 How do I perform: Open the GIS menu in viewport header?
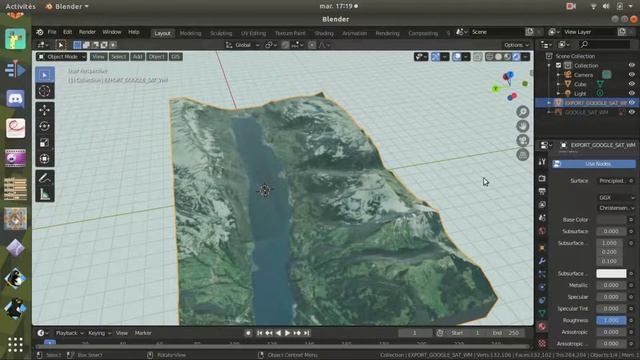point(176,57)
